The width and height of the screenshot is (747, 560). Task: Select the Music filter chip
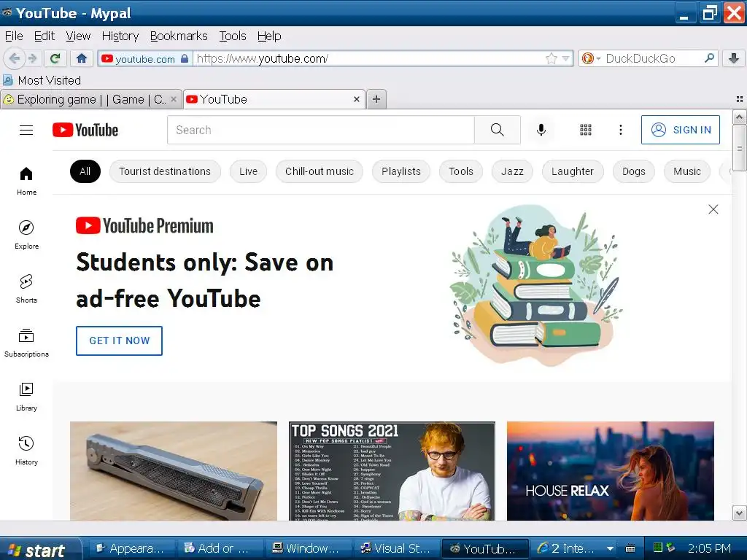(x=687, y=171)
